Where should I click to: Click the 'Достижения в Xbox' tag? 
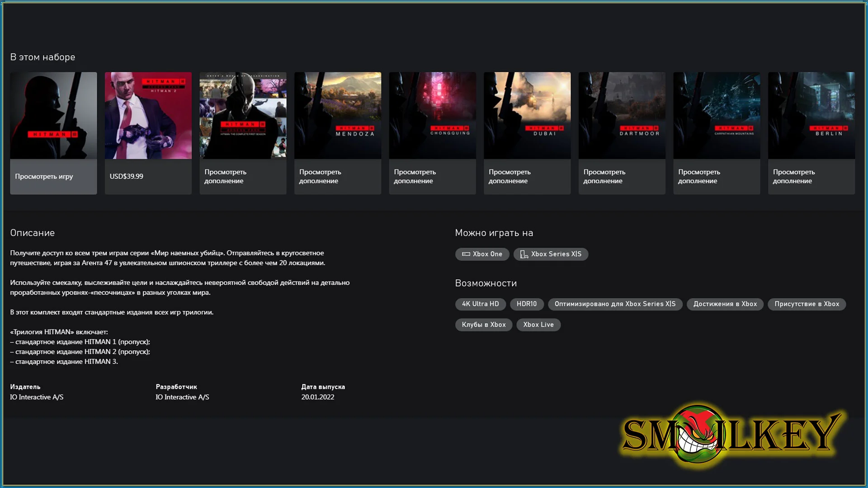(x=725, y=304)
